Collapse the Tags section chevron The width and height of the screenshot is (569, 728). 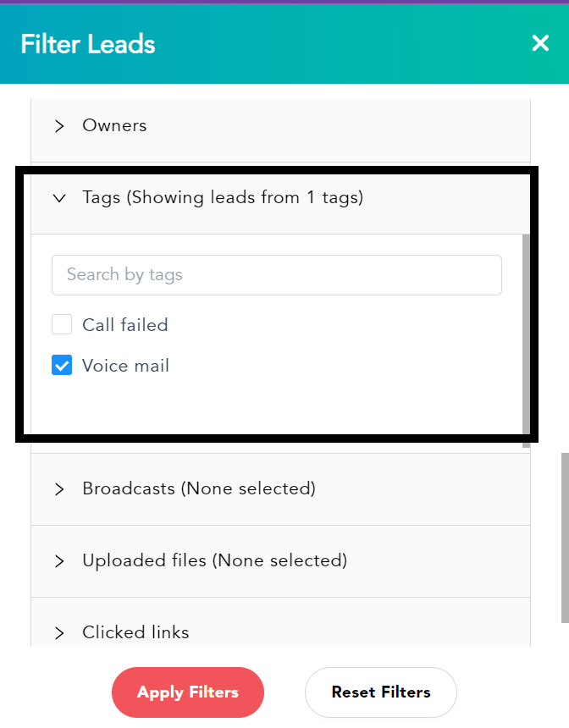pyautogui.click(x=59, y=198)
